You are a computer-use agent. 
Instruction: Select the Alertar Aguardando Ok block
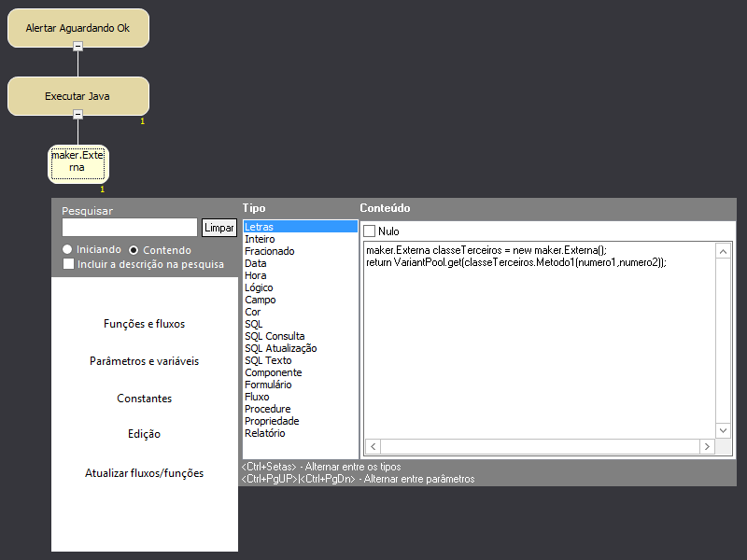click(x=78, y=28)
